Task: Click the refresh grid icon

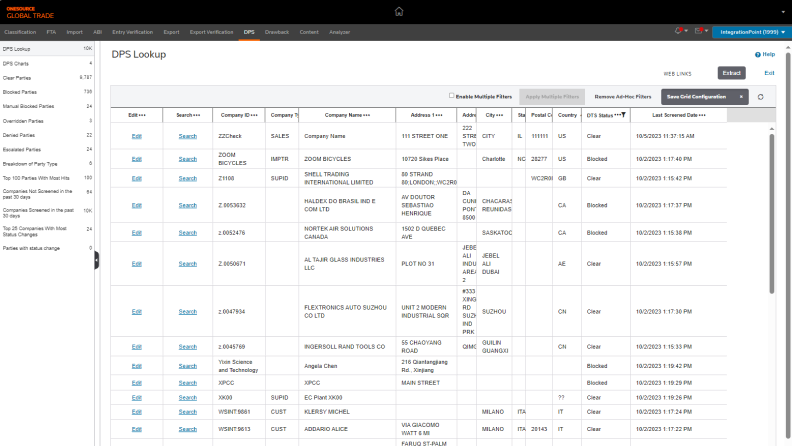Action: tap(761, 96)
